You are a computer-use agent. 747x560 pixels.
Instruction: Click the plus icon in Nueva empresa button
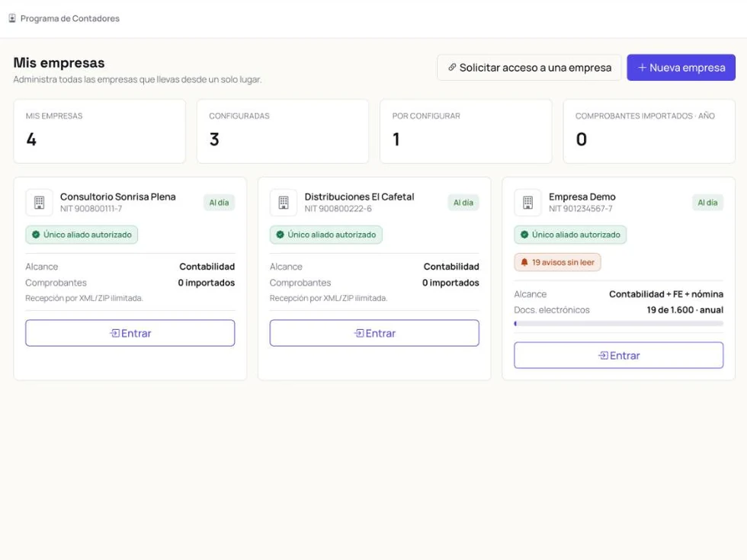tap(642, 67)
